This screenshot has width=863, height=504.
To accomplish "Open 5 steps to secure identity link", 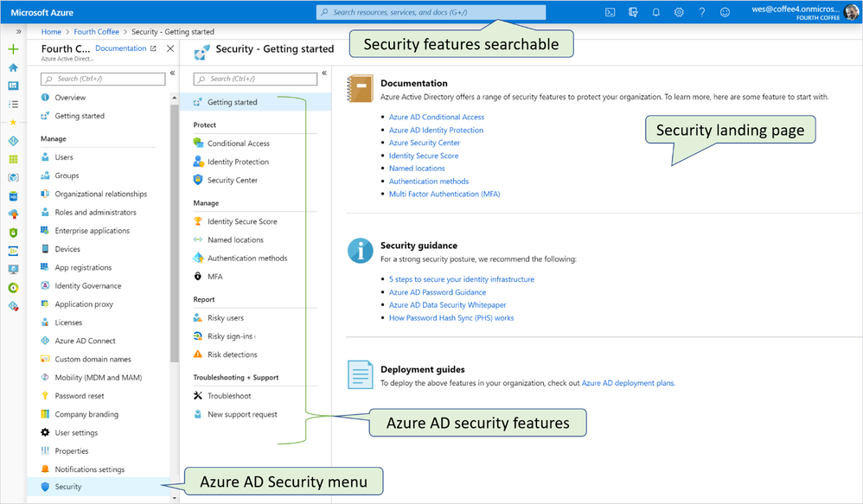I will 462,279.
